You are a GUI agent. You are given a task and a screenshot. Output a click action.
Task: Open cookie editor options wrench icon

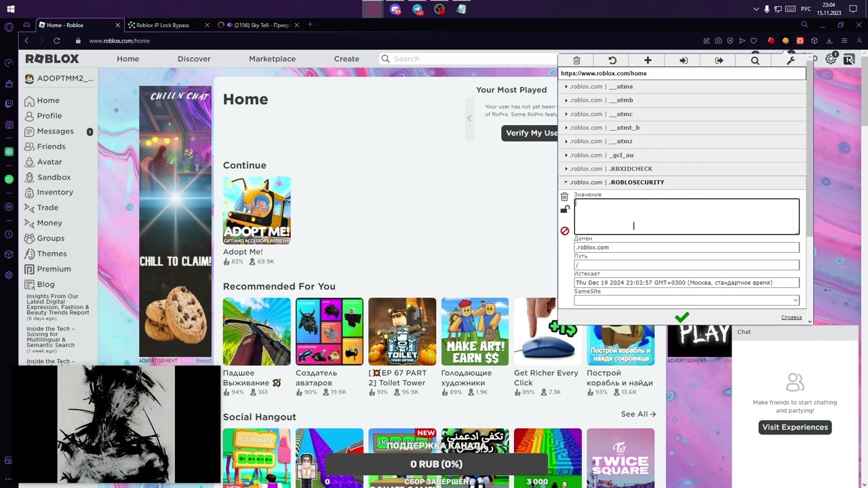click(x=791, y=60)
